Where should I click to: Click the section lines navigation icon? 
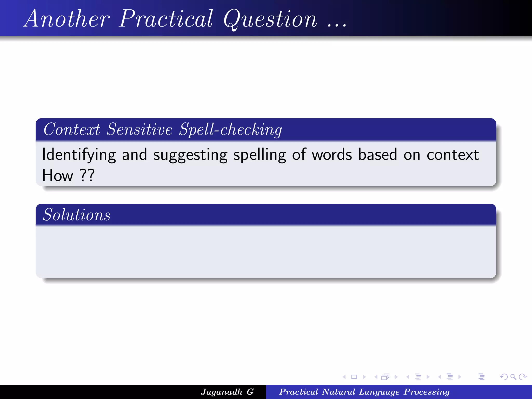[x=450, y=377]
